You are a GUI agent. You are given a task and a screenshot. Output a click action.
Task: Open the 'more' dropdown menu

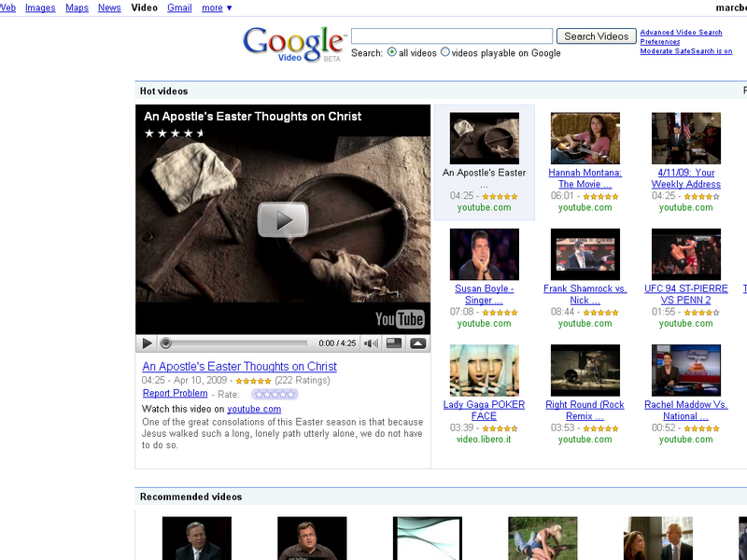217,7
